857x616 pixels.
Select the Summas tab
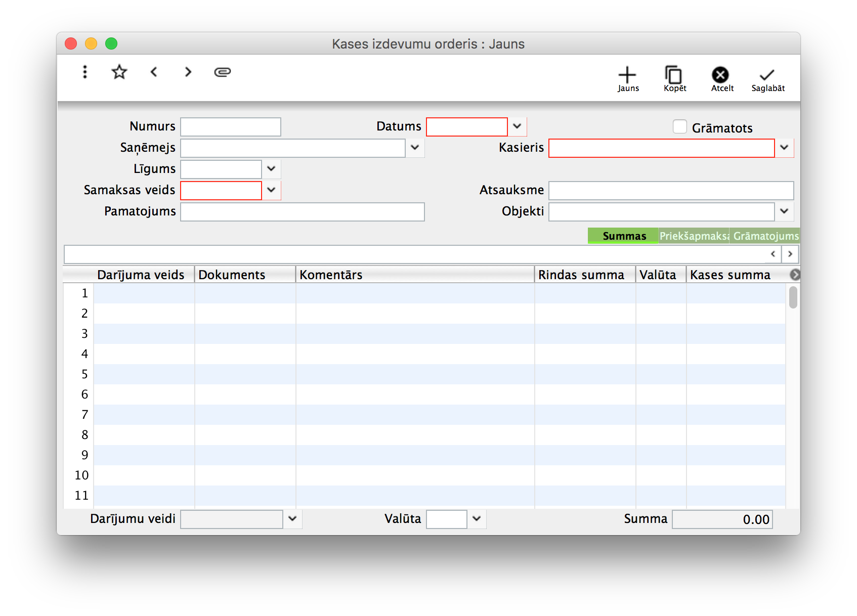tap(623, 236)
